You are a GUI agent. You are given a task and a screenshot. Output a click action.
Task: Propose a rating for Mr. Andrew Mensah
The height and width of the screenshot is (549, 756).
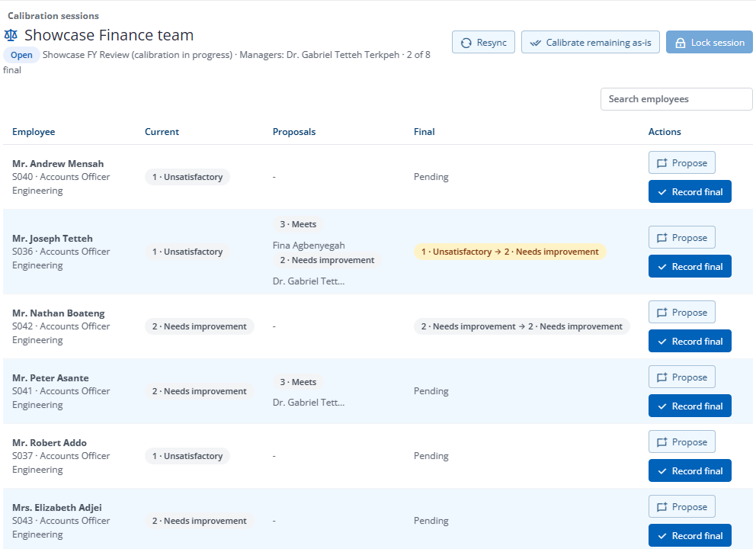682,163
